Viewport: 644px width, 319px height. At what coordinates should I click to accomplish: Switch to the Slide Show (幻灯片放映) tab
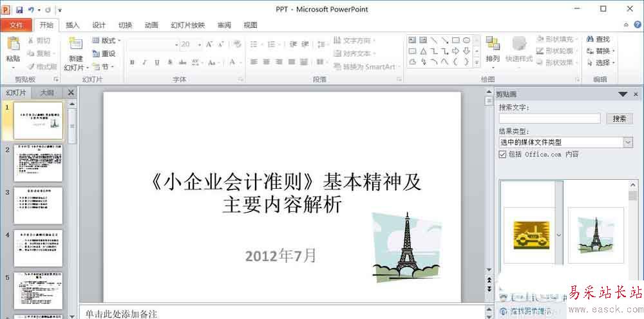(187, 25)
